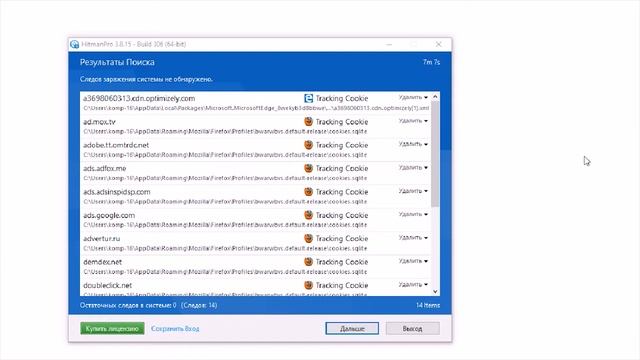Open the Удалить dropdown for ads.google.com
Screen dimensions: 640x360
pyautogui.click(x=413, y=214)
